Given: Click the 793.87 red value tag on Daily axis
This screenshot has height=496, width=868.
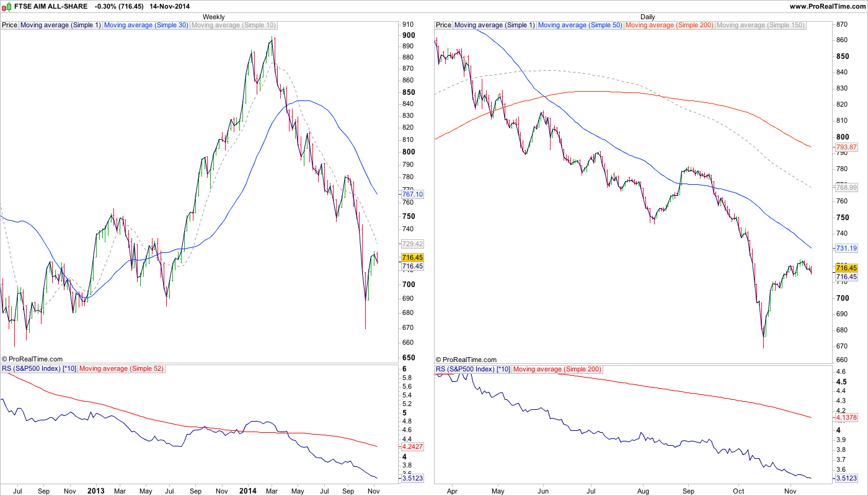Looking at the screenshot, I should click(846, 147).
